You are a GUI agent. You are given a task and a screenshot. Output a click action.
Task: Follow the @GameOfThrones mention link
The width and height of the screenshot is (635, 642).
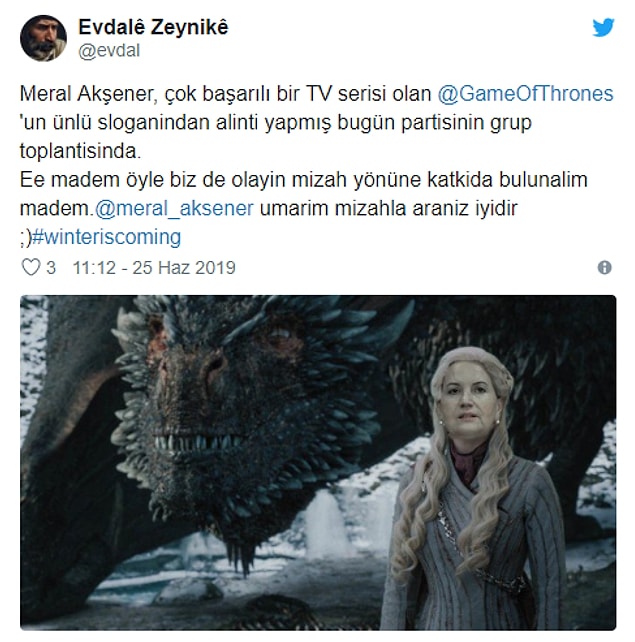pos(525,94)
